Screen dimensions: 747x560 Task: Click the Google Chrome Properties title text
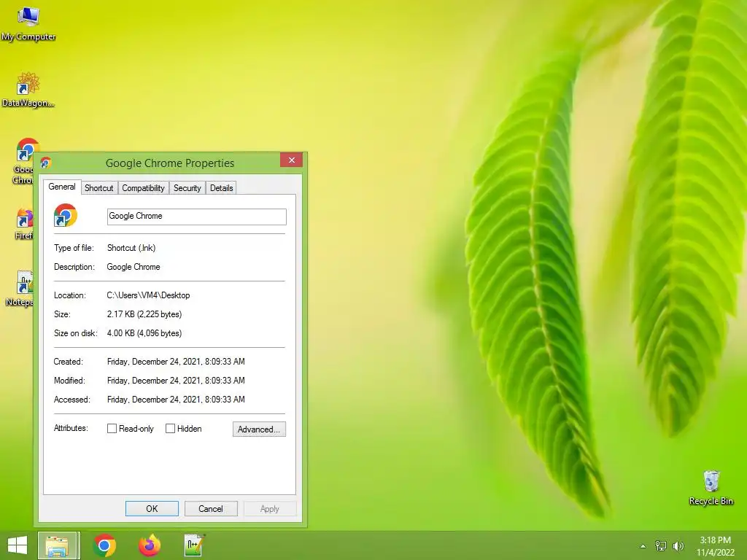click(x=170, y=163)
